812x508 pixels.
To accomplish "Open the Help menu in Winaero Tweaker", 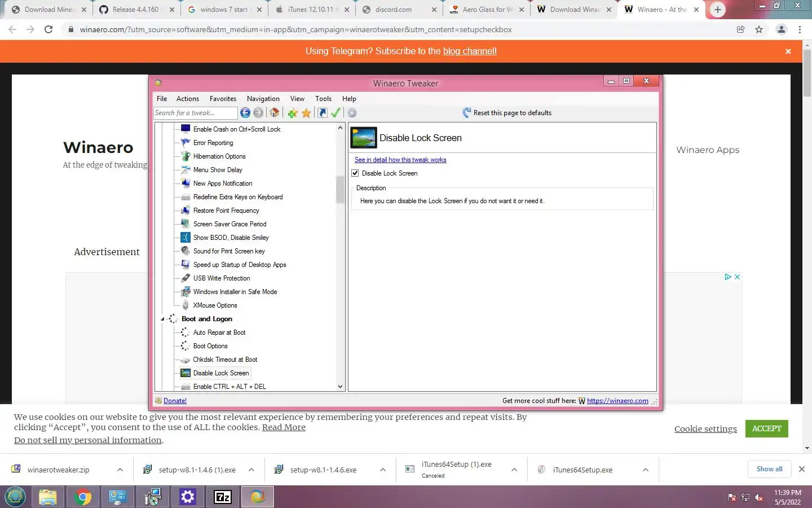I will point(349,99).
